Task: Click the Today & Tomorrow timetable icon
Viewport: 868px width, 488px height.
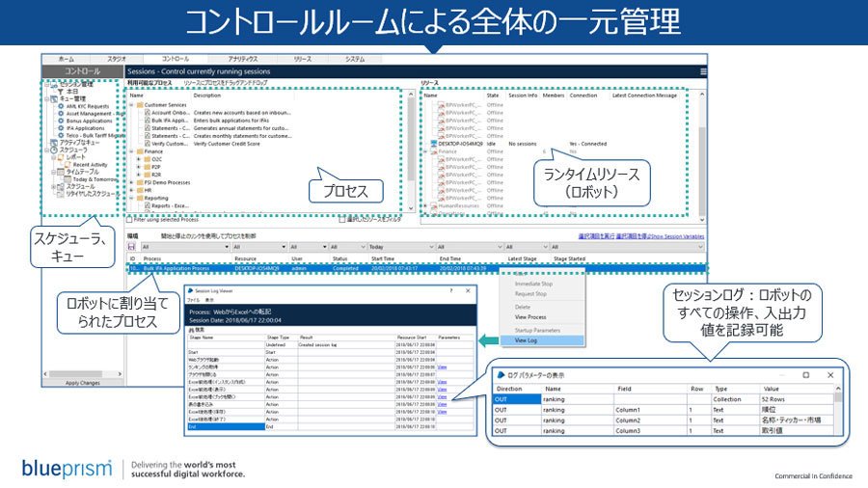Action: pos(68,179)
